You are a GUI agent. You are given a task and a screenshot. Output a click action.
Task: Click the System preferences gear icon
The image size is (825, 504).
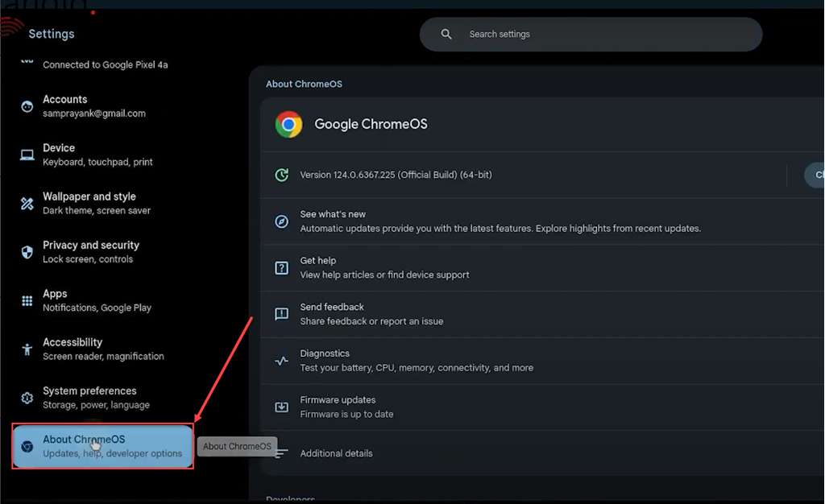[x=27, y=398]
